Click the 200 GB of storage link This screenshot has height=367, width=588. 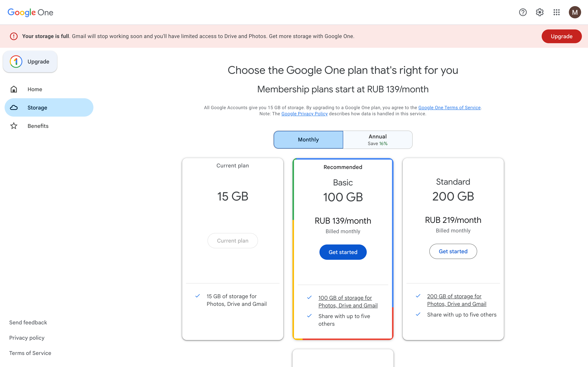454,296
